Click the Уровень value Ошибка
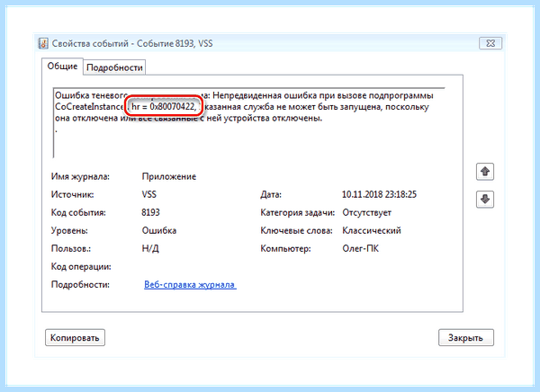 point(159,230)
